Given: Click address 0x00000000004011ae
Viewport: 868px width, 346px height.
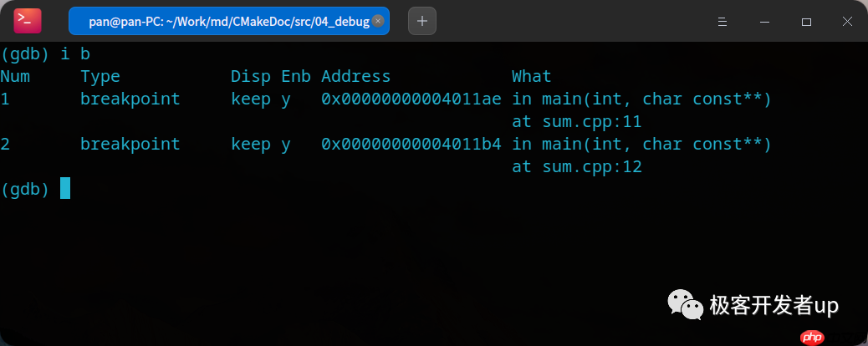Looking at the screenshot, I should [411, 99].
